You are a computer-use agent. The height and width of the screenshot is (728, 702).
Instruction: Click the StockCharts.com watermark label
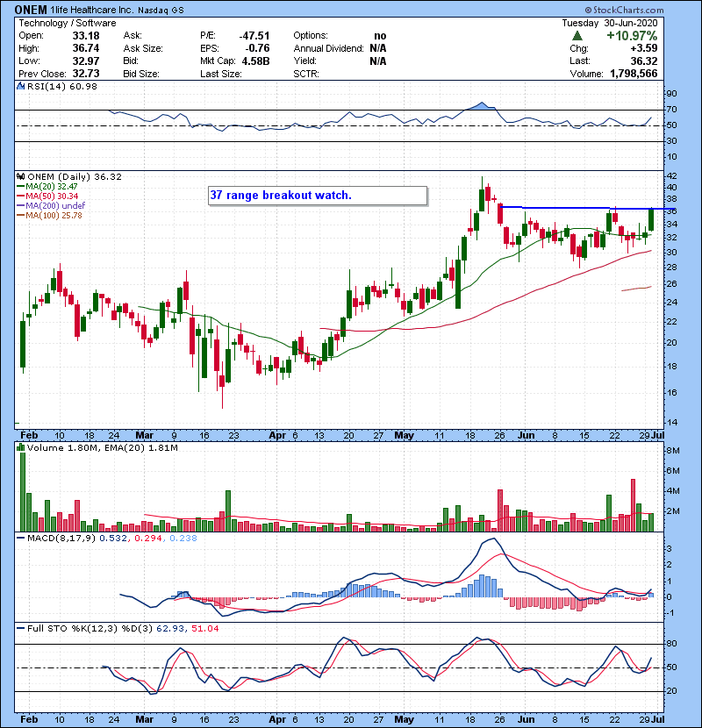tap(624, 10)
